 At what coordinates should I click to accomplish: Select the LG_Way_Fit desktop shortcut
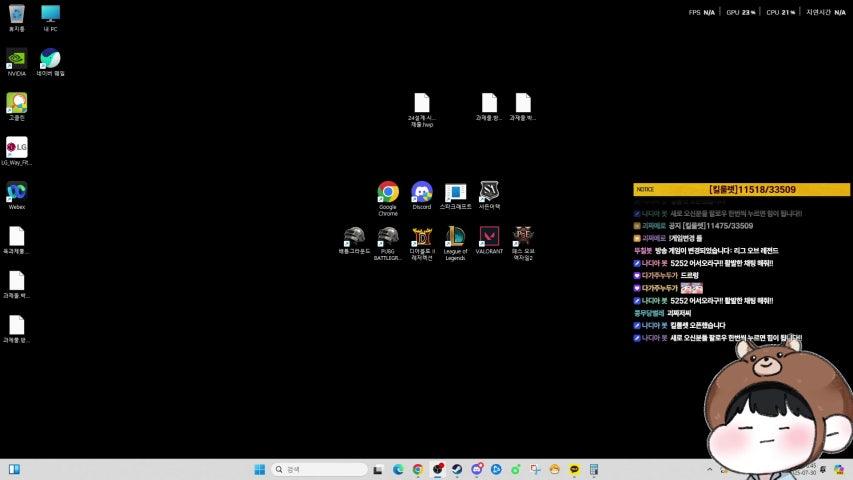(x=17, y=151)
